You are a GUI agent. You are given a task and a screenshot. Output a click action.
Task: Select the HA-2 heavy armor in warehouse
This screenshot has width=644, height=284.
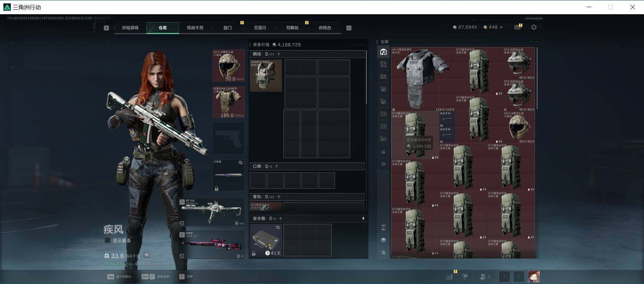(422, 79)
